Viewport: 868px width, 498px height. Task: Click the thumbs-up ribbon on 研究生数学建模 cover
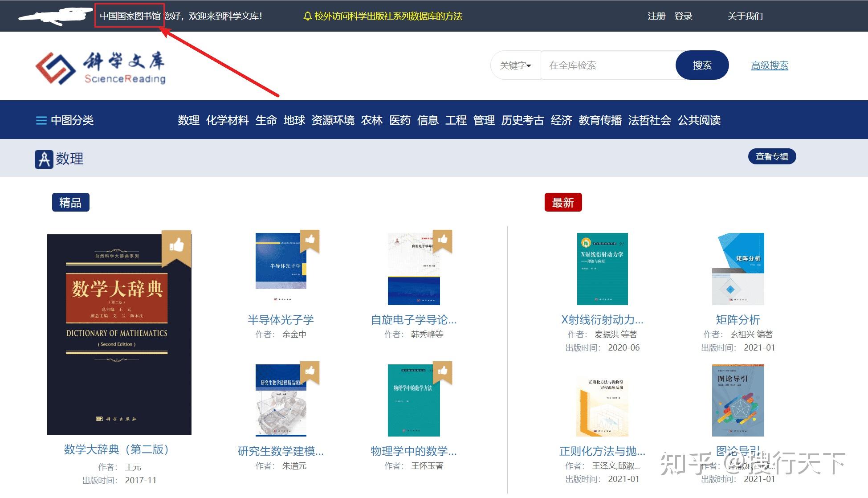pyautogui.click(x=310, y=371)
